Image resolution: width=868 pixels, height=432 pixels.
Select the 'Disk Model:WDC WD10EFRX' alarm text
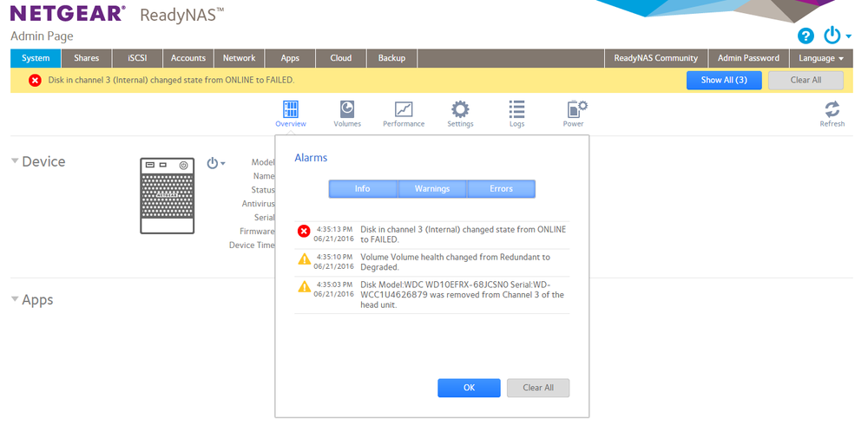[x=463, y=295]
